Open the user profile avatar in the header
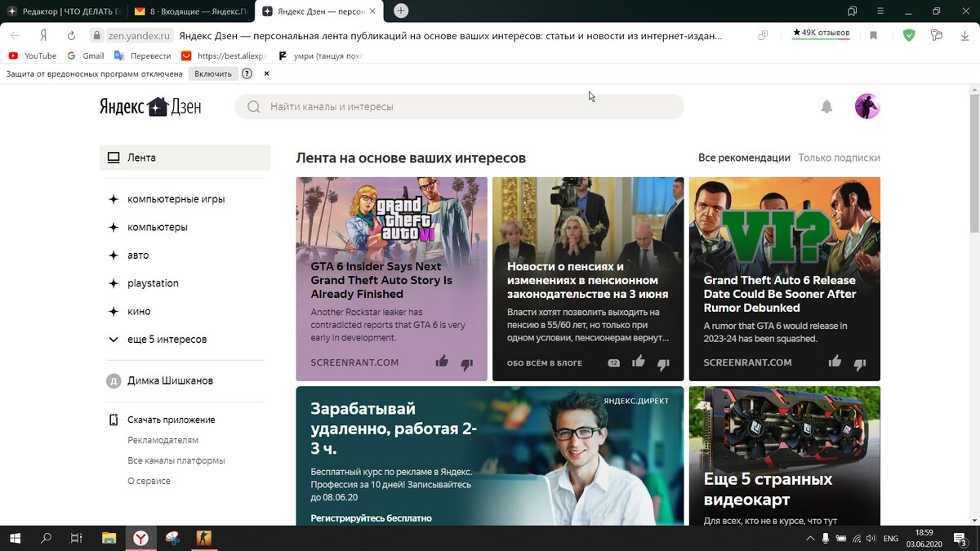 point(867,106)
